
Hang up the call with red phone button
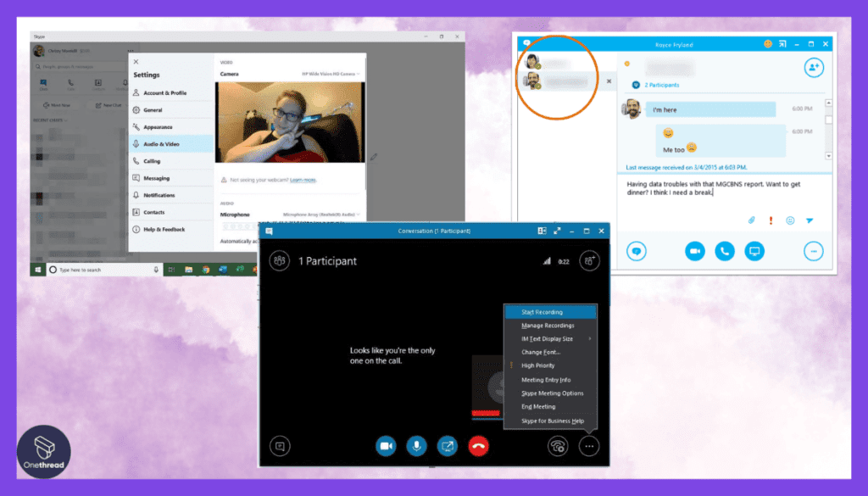point(478,446)
